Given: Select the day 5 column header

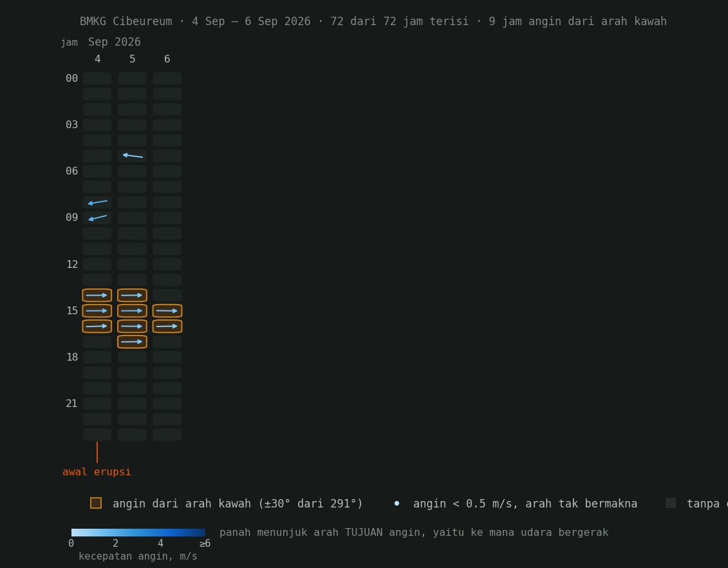Looking at the screenshot, I should click(x=133, y=59).
